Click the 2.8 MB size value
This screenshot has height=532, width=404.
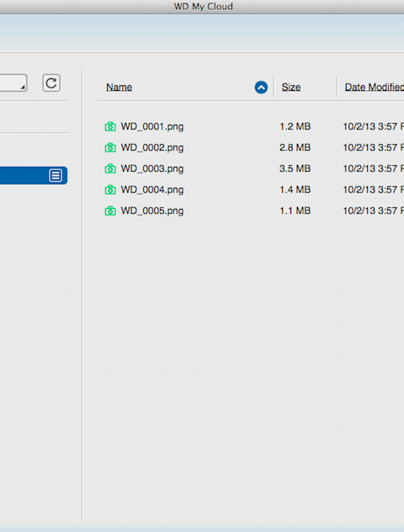coord(295,147)
